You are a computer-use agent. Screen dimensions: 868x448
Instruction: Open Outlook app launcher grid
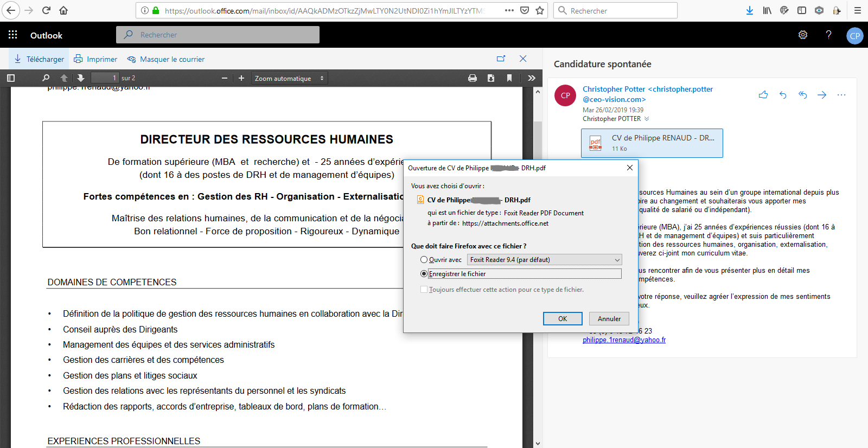pos(13,35)
